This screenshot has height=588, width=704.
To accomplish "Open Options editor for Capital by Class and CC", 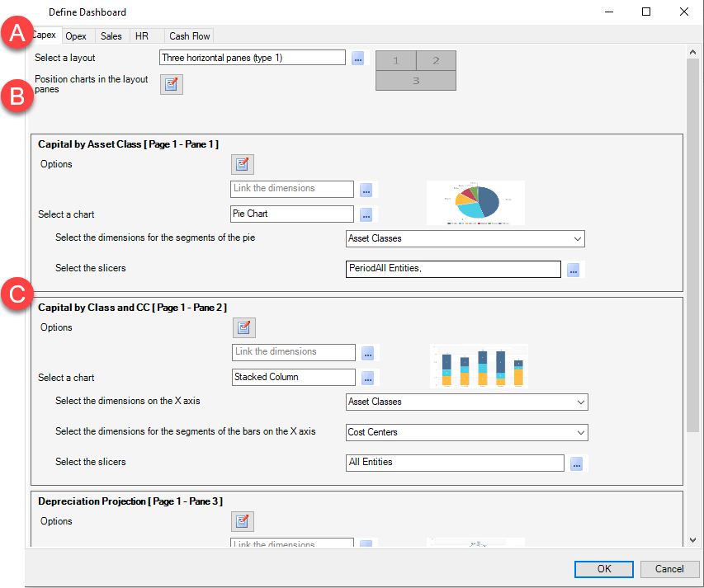I will [243, 327].
